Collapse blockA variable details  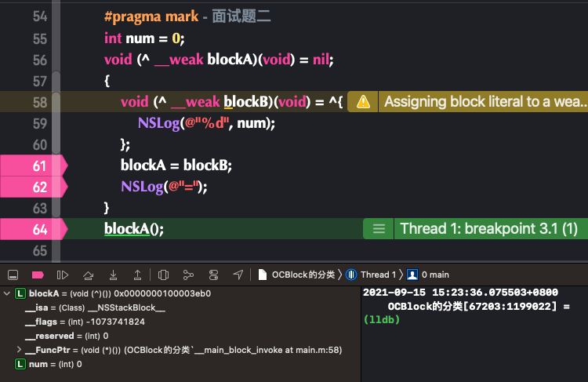click(7, 293)
